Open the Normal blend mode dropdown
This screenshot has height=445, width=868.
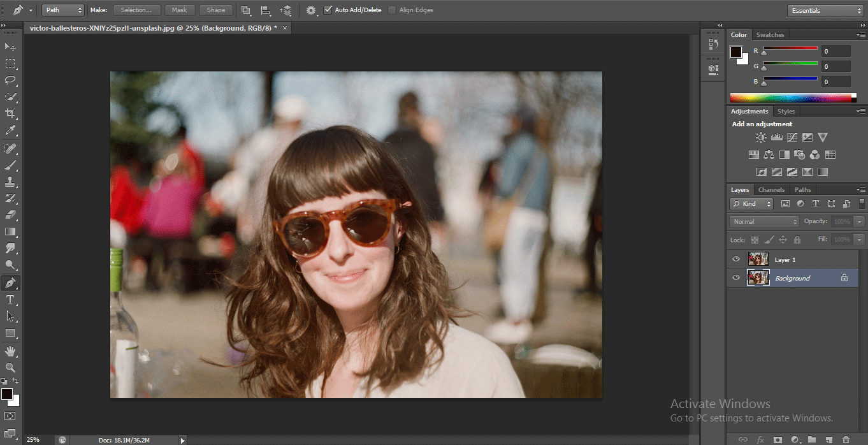[x=763, y=221]
